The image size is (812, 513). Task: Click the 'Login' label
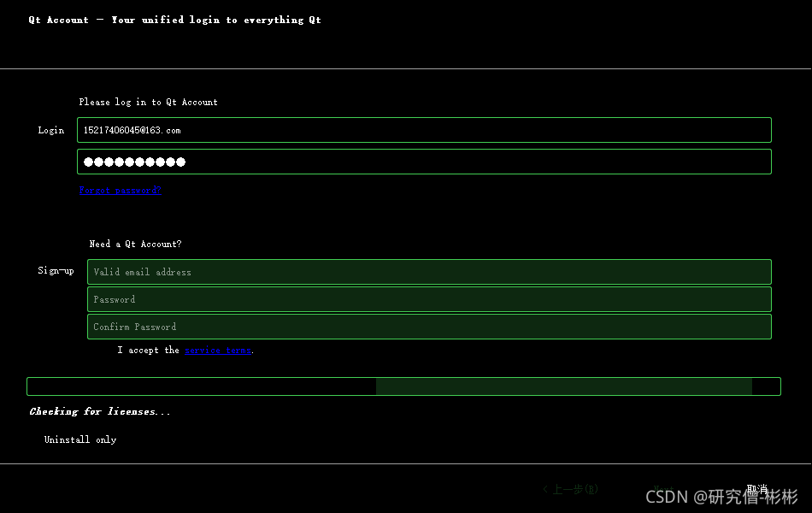(x=50, y=130)
